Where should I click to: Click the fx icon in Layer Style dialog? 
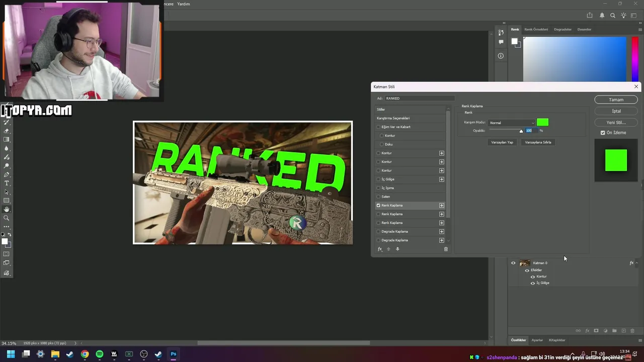[380, 249]
